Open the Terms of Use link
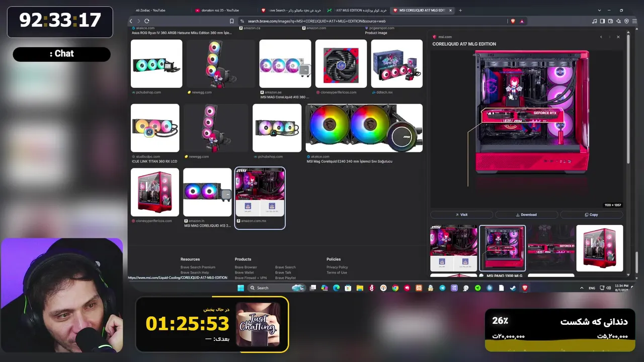The width and height of the screenshot is (644, 362). [x=337, y=273]
